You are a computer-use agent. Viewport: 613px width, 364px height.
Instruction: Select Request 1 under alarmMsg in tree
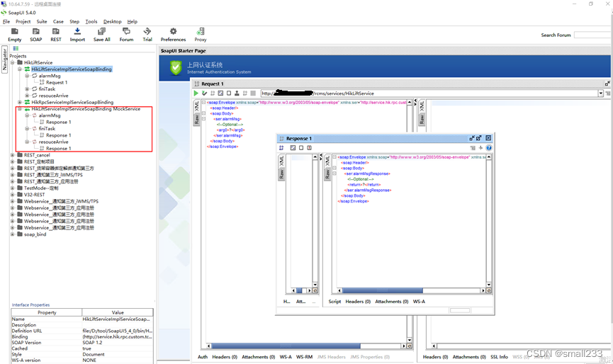pos(57,82)
